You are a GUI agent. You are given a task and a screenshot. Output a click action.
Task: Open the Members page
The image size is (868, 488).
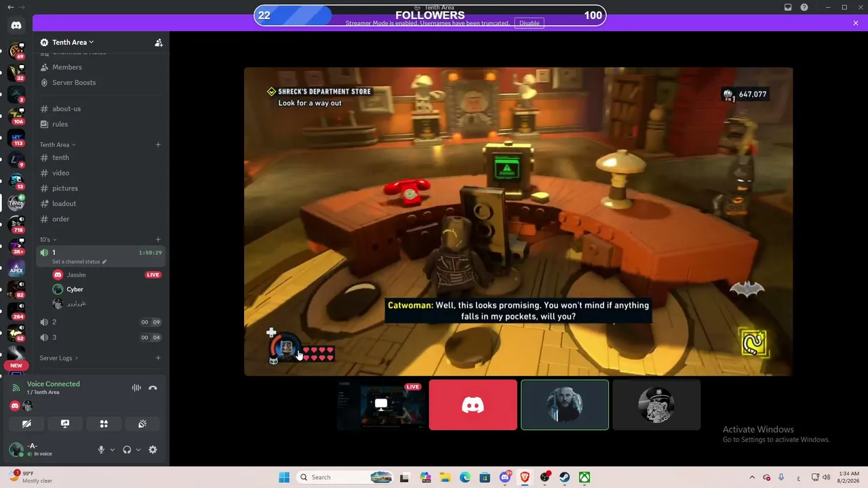pos(101,67)
